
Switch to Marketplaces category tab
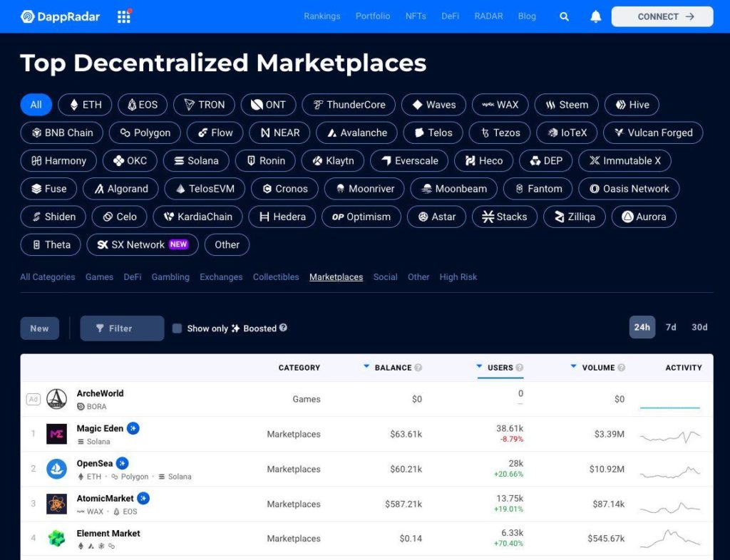pos(336,276)
